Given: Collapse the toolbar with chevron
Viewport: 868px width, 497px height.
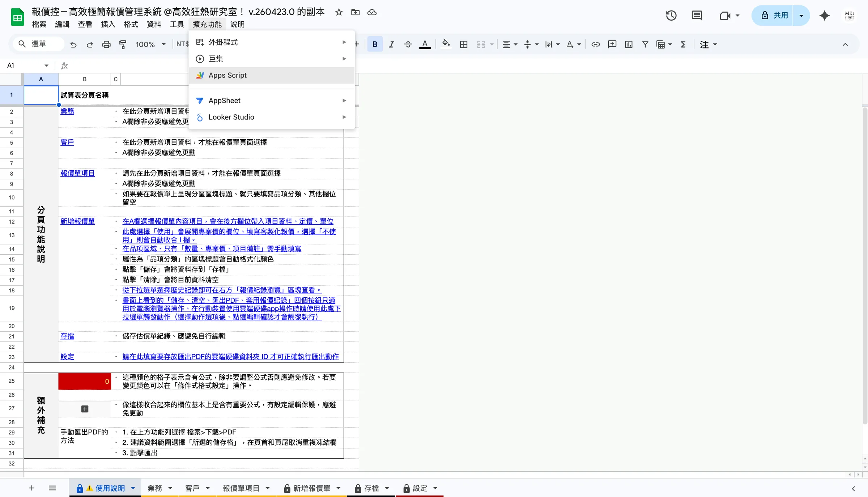Looking at the screenshot, I should pyautogui.click(x=845, y=44).
